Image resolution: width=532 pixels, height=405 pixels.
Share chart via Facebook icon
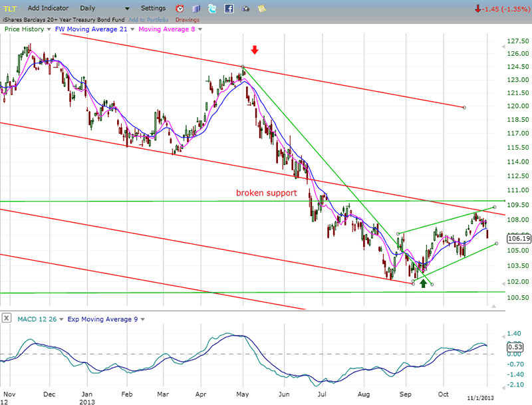[229, 9]
